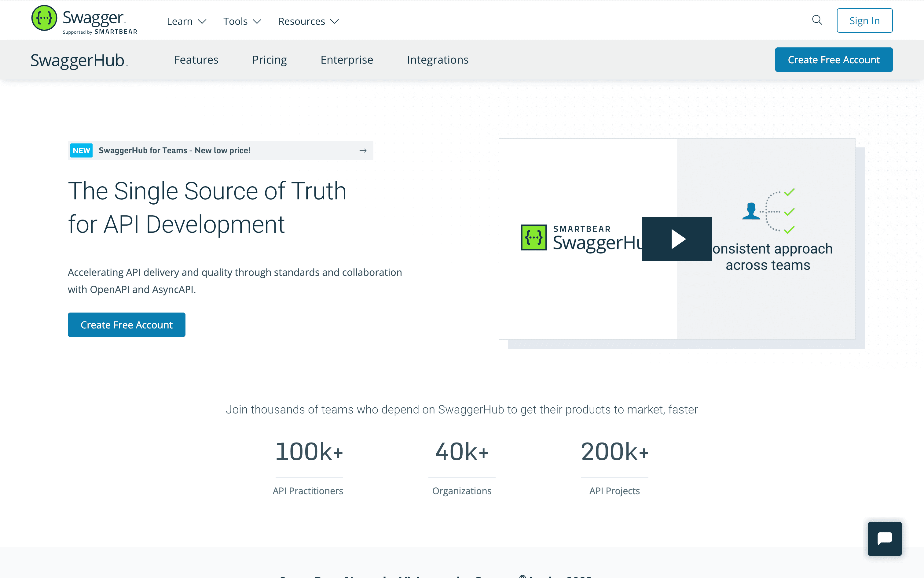Click the NEW badge in the banner
The width and height of the screenshot is (924, 578).
point(81,150)
